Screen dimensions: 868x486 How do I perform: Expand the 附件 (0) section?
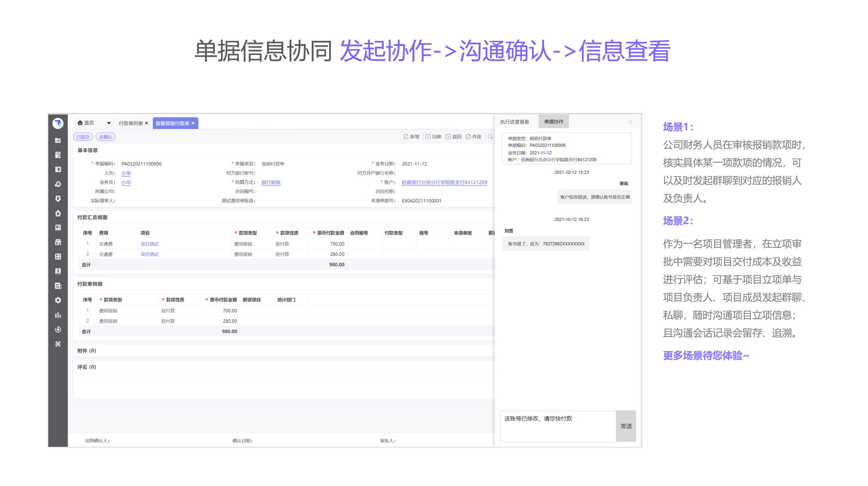[x=87, y=351]
